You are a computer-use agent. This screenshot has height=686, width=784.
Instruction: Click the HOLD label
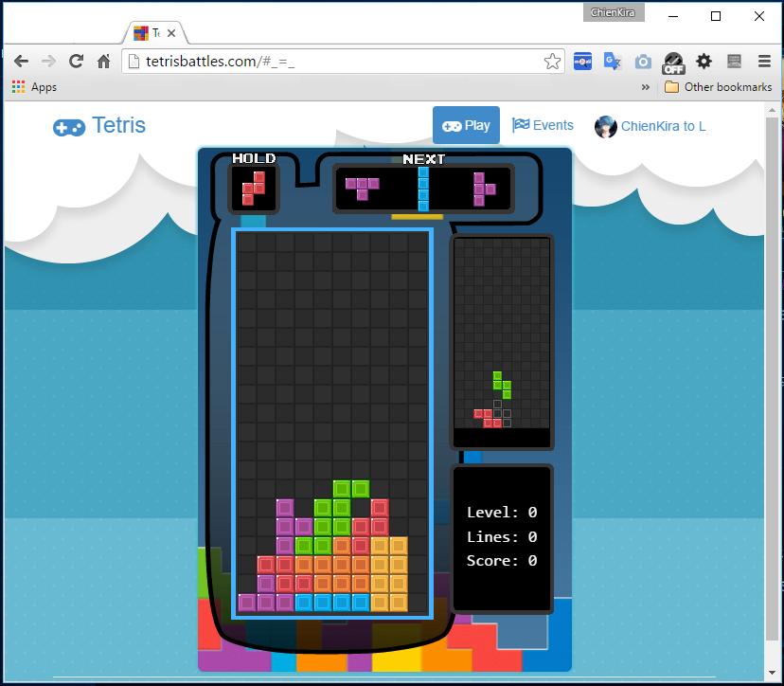point(254,158)
